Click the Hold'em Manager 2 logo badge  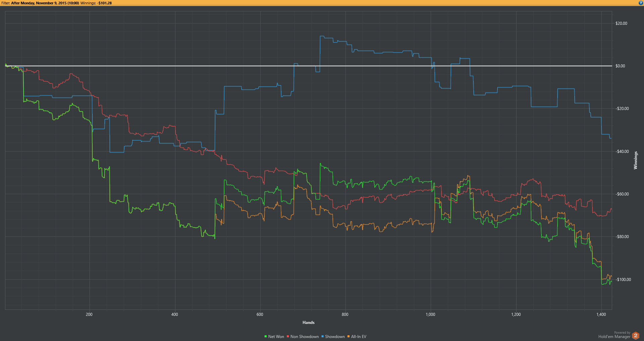coord(636,335)
